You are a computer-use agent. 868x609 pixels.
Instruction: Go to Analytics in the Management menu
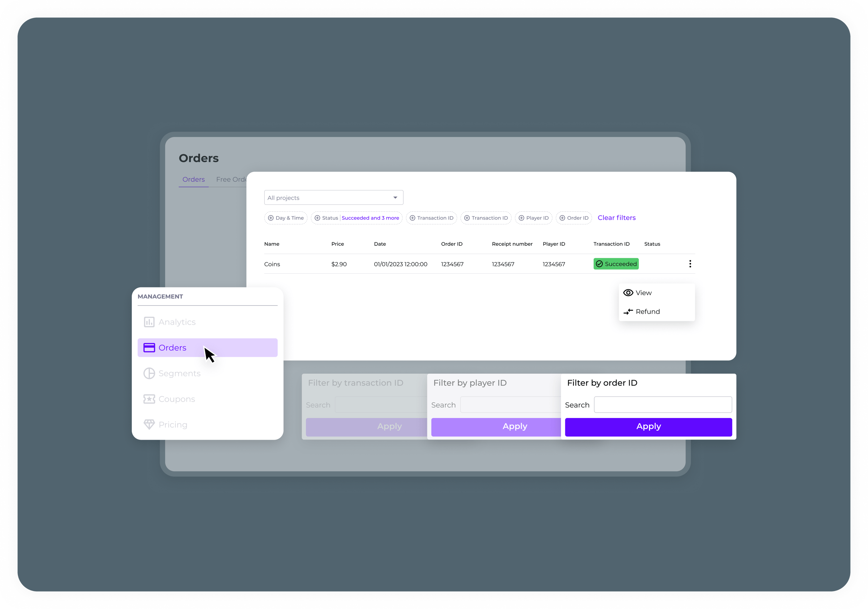(x=208, y=322)
